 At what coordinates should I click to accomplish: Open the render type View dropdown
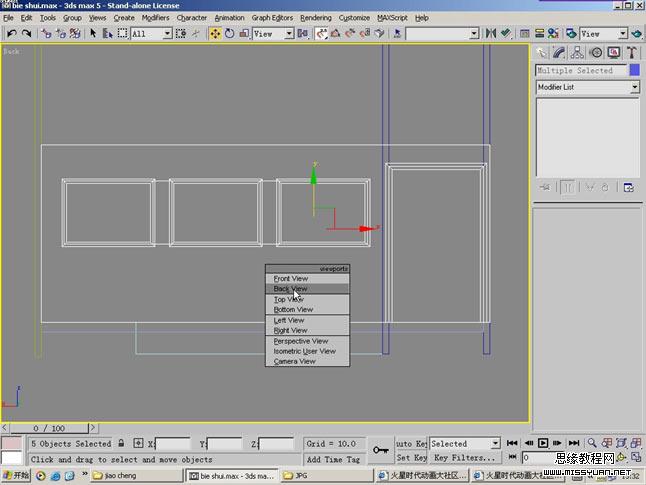[x=604, y=33]
